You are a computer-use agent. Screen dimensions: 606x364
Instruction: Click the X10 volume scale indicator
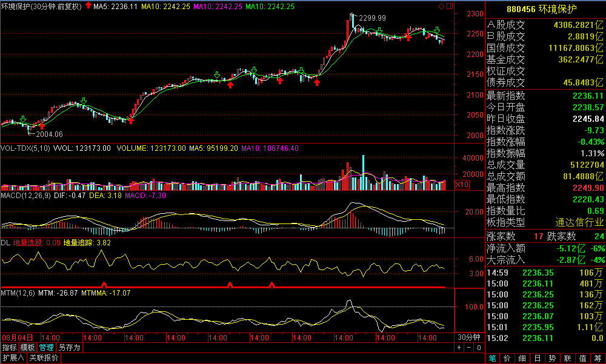tap(462, 184)
